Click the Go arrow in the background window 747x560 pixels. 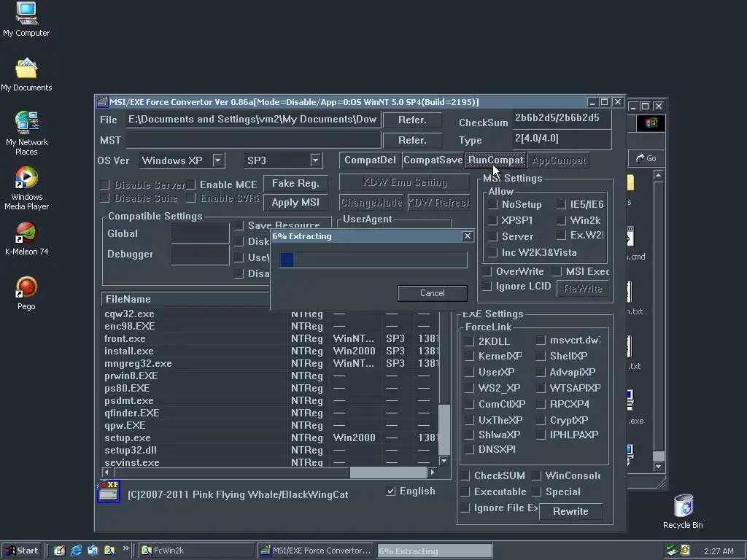point(646,158)
